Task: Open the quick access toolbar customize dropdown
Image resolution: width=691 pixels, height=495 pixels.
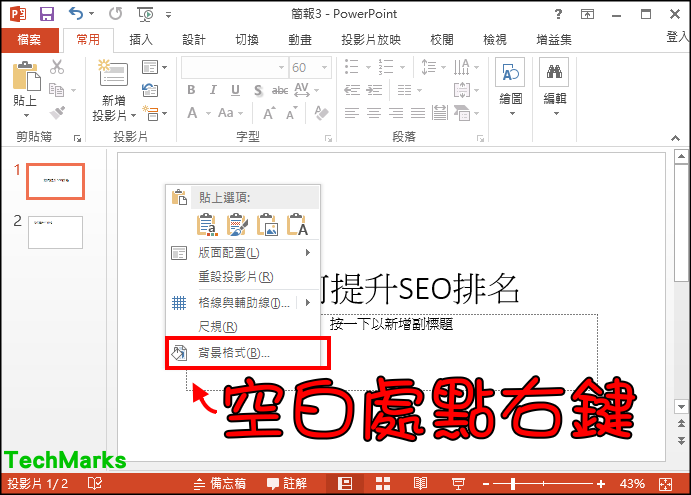Action: coord(168,15)
